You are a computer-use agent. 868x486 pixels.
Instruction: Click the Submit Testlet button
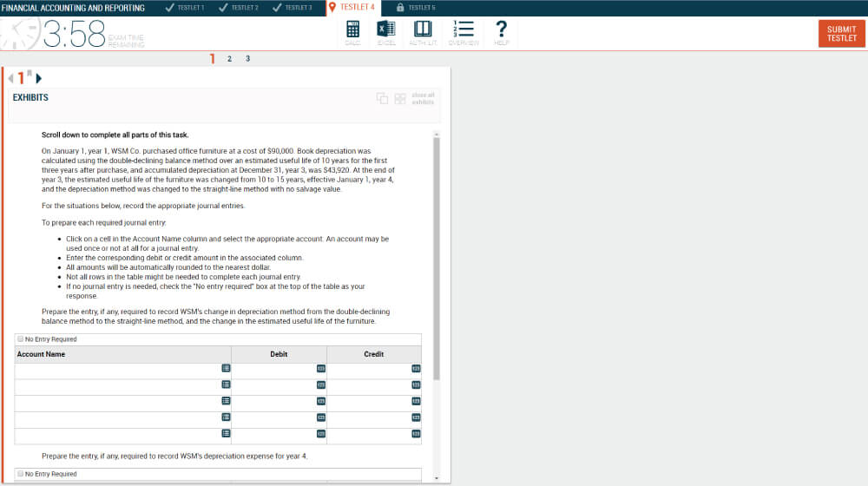point(841,34)
